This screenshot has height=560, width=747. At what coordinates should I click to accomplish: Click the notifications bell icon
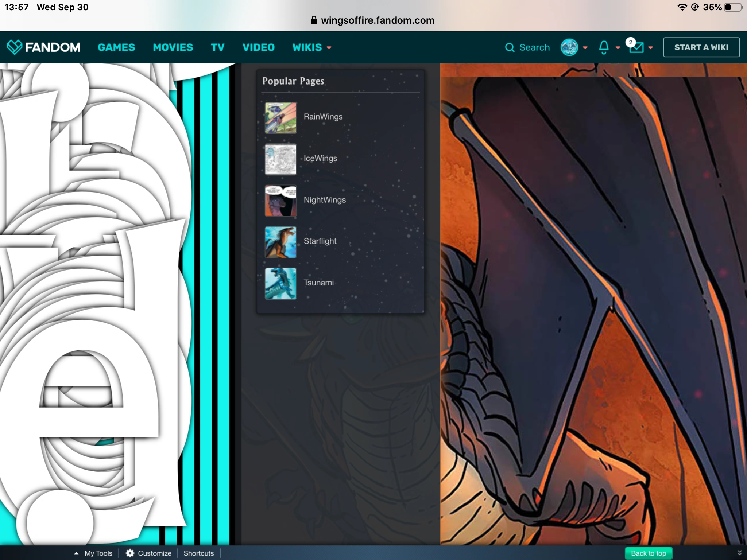[604, 47]
